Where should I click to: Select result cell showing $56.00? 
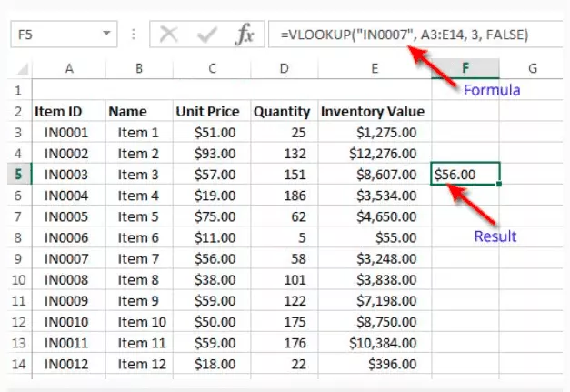point(465,174)
